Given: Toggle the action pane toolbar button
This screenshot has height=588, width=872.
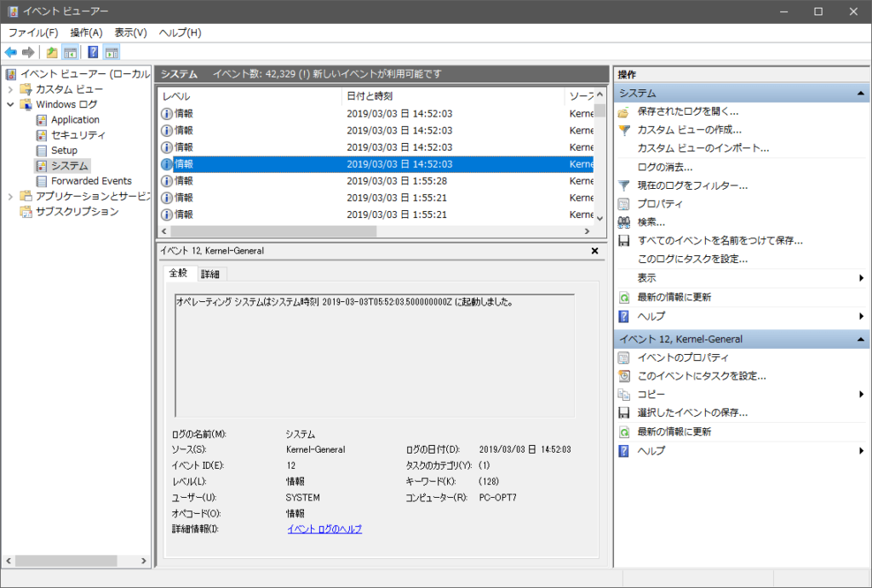Looking at the screenshot, I should tap(112, 53).
